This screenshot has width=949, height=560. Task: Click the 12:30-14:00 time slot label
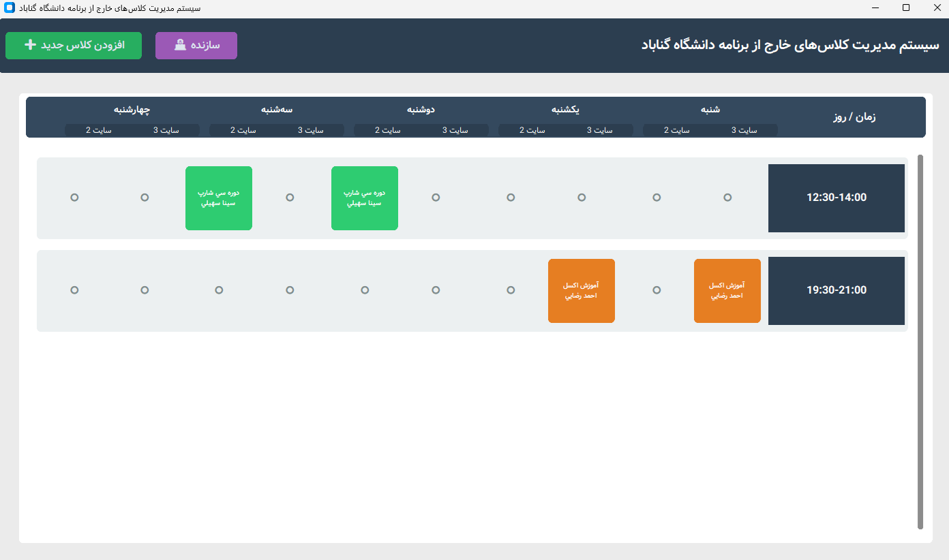tap(837, 198)
